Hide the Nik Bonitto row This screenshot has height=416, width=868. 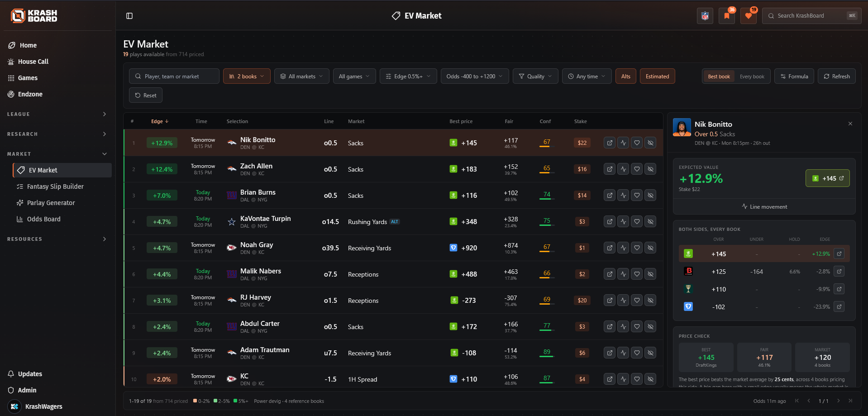(650, 143)
